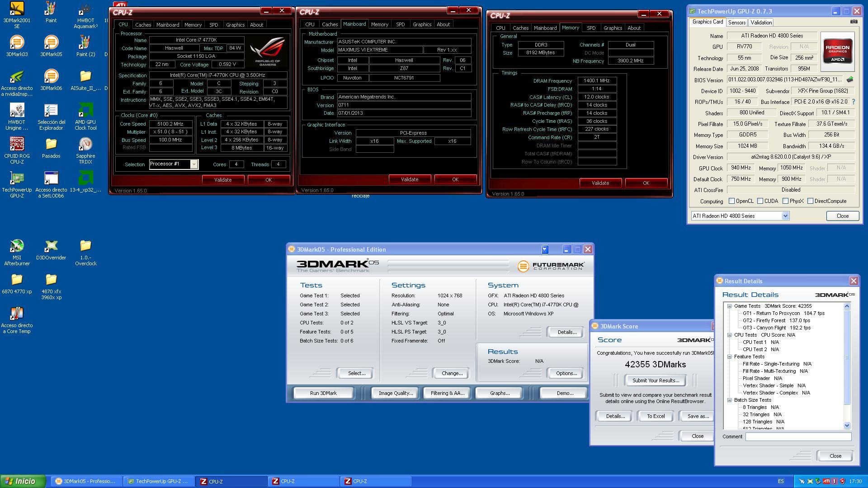Viewport: 868px width, 488px height.
Task: Open the Processor #1 selection dropdown
Action: pos(193,164)
